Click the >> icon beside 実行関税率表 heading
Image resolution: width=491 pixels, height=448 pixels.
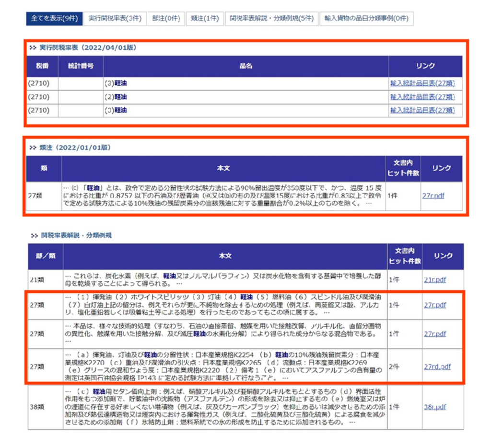[33, 48]
